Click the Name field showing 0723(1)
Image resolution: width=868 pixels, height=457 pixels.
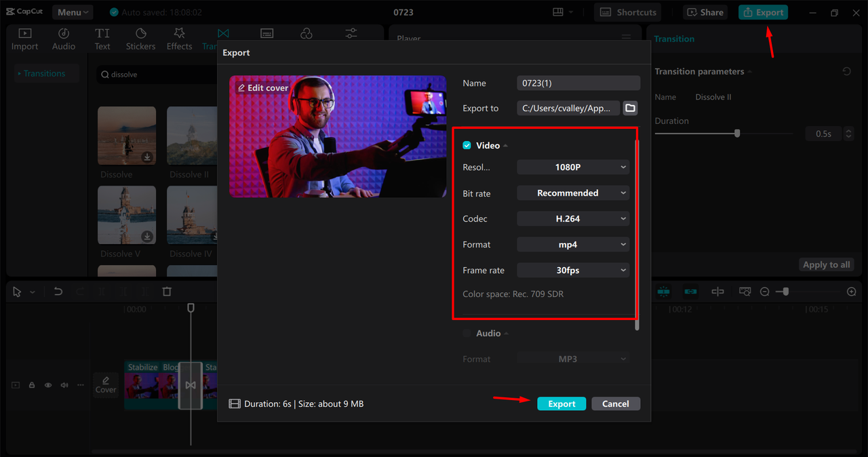[578, 83]
